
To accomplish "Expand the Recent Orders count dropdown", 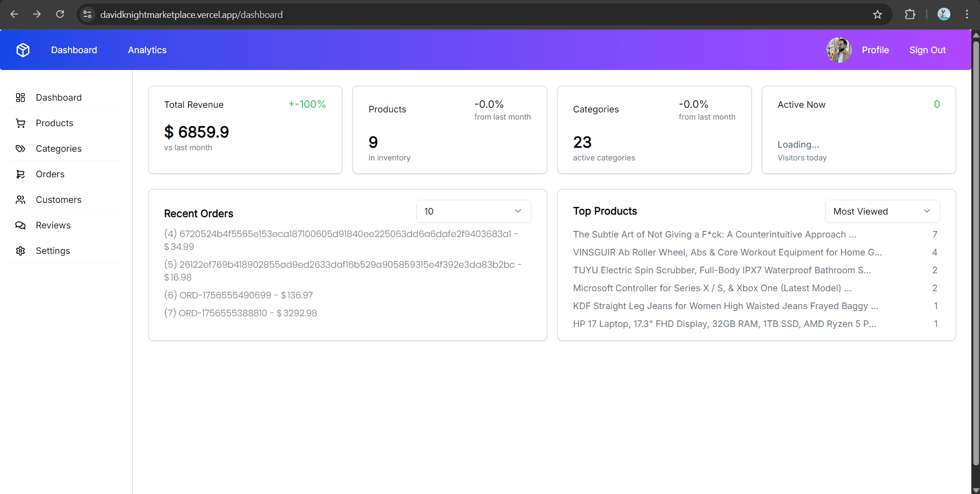I will pyautogui.click(x=473, y=211).
